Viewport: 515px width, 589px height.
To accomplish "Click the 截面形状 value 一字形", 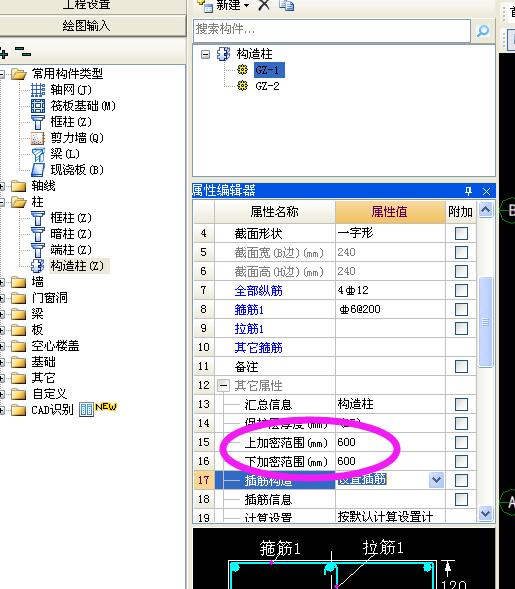I will point(355,233).
